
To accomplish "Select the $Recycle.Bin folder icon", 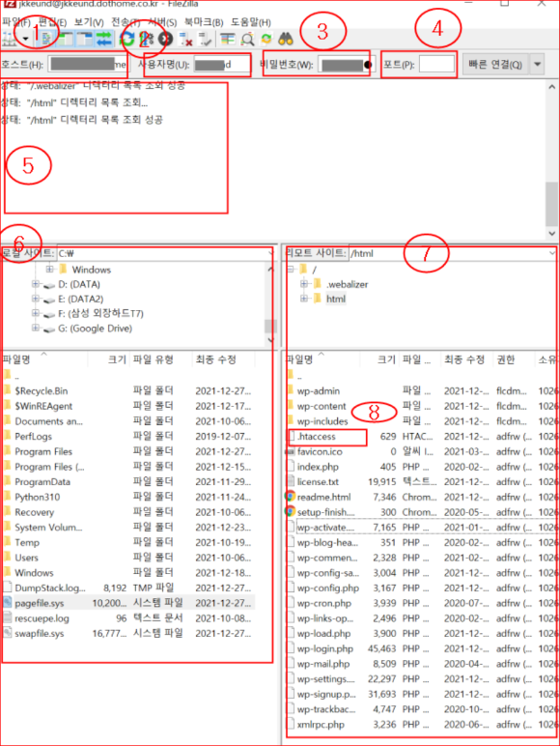I will 7,390.
